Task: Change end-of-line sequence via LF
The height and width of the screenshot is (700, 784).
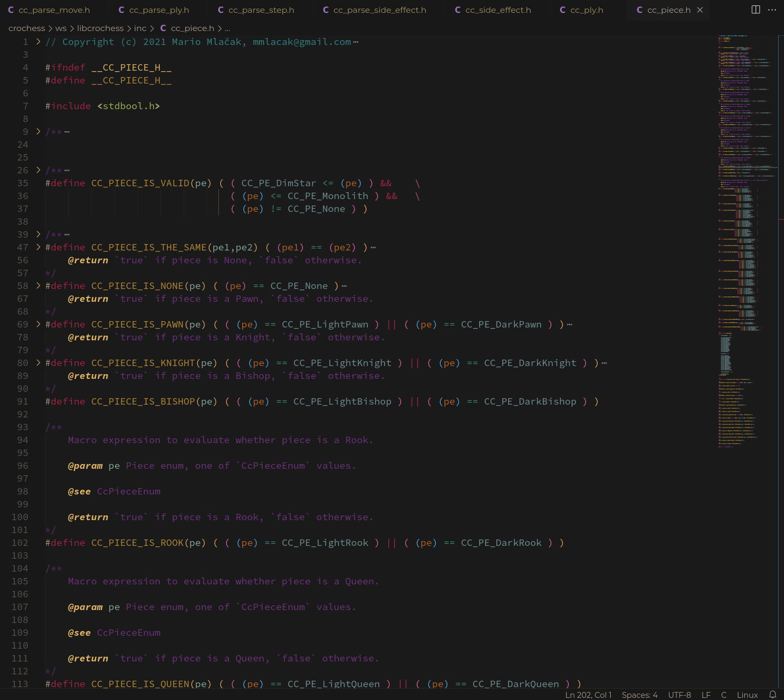Action: point(706,695)
